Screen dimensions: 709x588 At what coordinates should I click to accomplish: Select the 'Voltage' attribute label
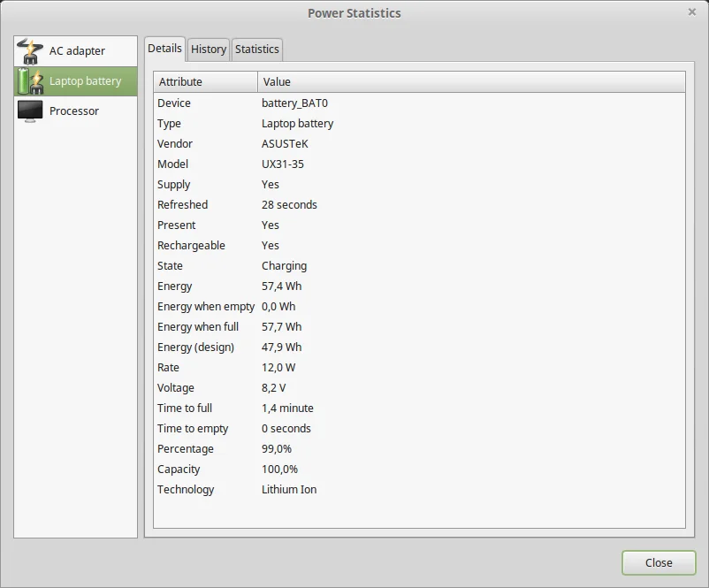pyautogui.click(x=175, y=388)
